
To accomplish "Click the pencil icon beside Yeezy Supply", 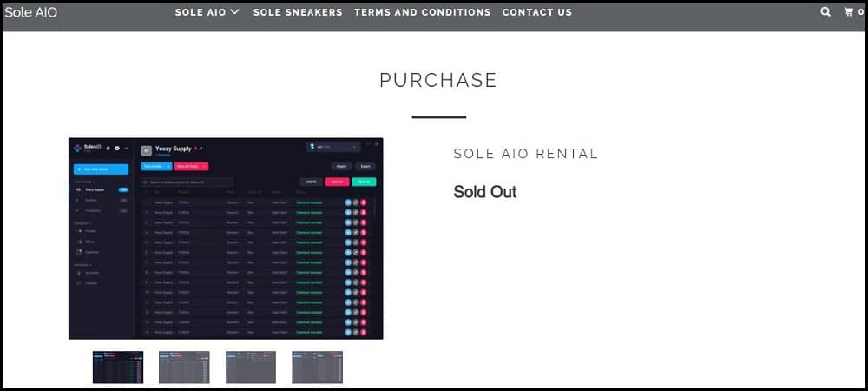I will [x=201, y=149].
